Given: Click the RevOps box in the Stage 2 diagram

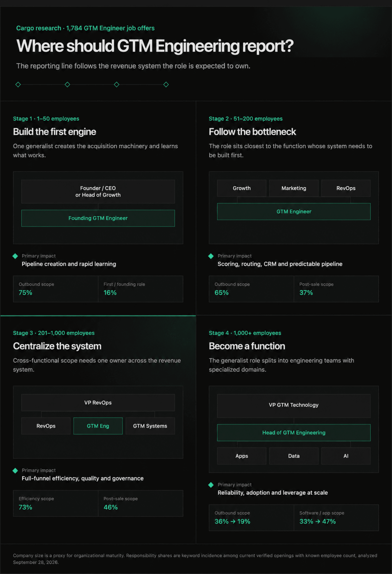Looking at the screenshot, I should coord(346,188).
